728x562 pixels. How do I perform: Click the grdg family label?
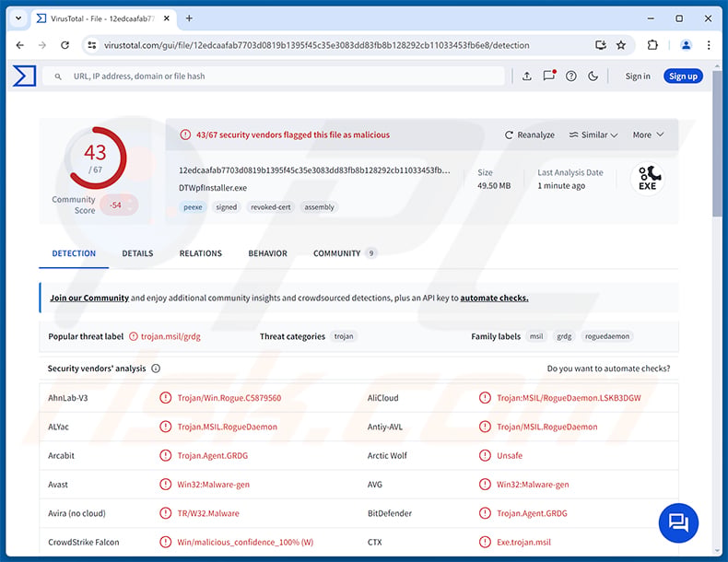564,336
